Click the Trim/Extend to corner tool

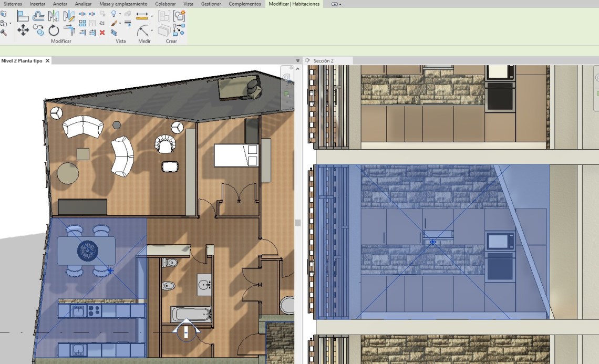69,30
